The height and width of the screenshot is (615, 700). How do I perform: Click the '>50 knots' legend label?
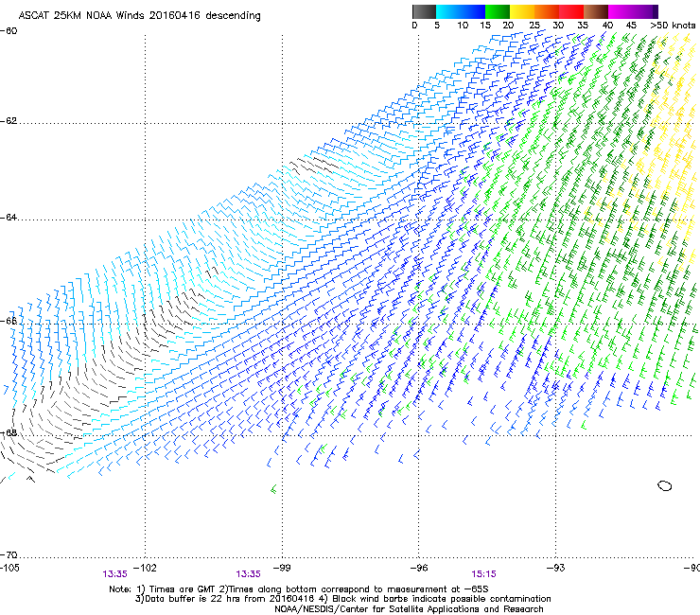pos(673,25)
